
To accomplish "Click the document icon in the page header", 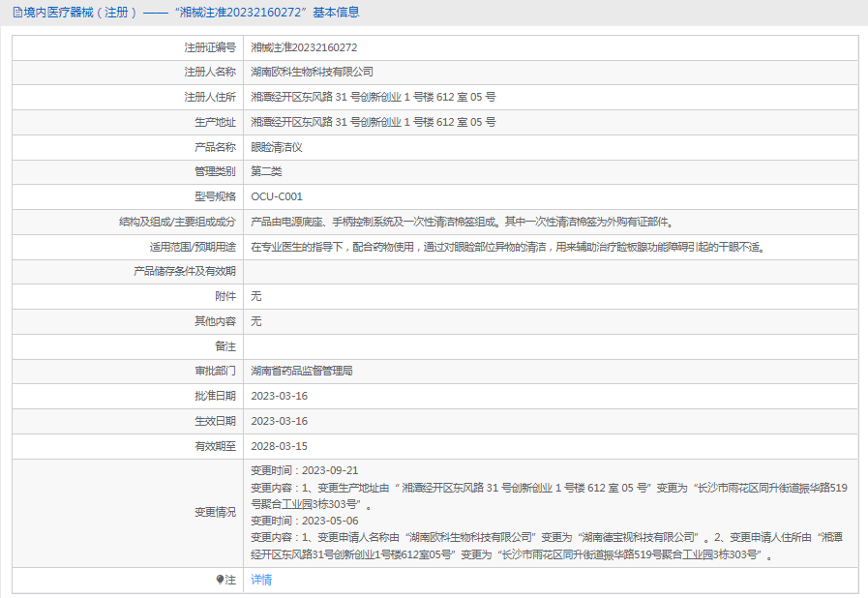I will click(x=17, y=13).
